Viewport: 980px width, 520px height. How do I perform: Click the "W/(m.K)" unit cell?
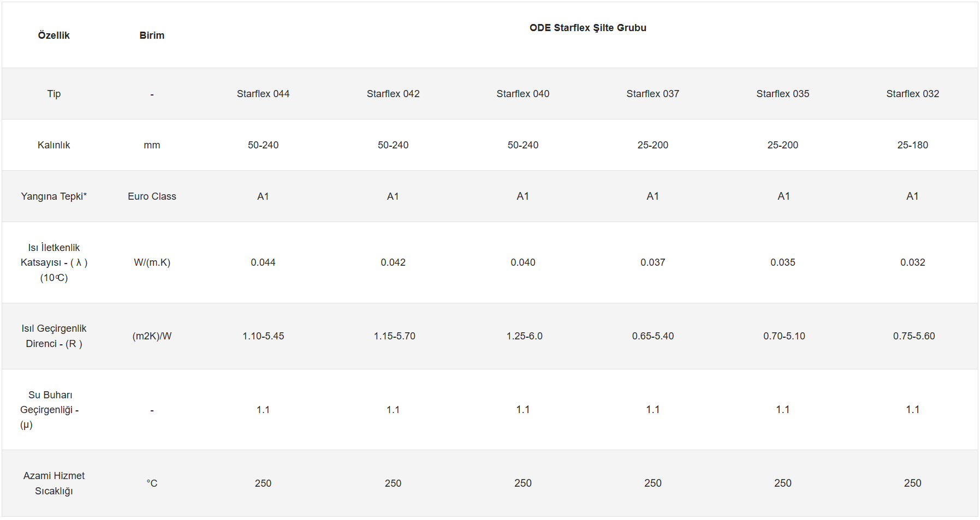(x=152, y=262)
